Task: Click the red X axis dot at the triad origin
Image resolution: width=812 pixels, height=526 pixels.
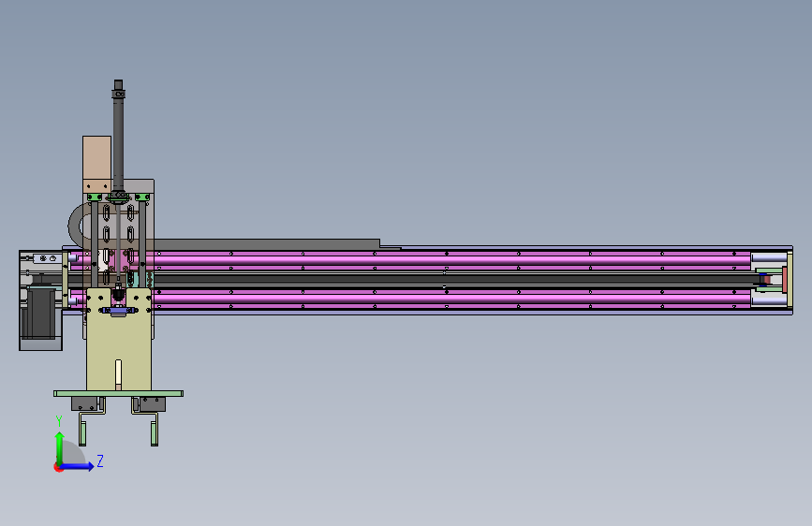Action: click(58, 467)
